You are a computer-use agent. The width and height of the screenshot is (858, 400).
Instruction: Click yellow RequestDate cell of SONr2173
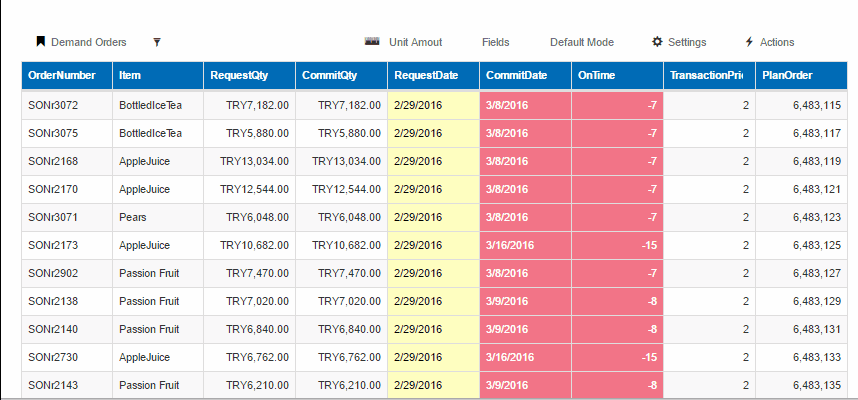(x=433, y=245)
